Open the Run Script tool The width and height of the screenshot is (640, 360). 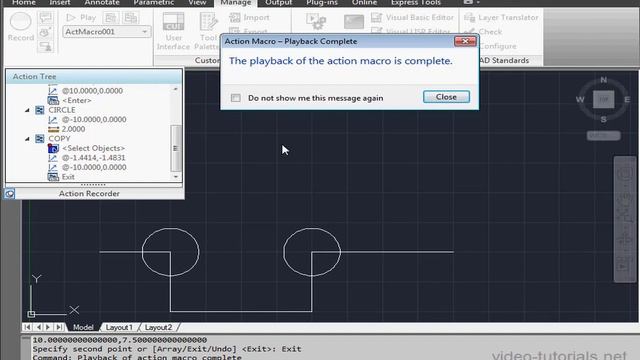pos(353,21)
